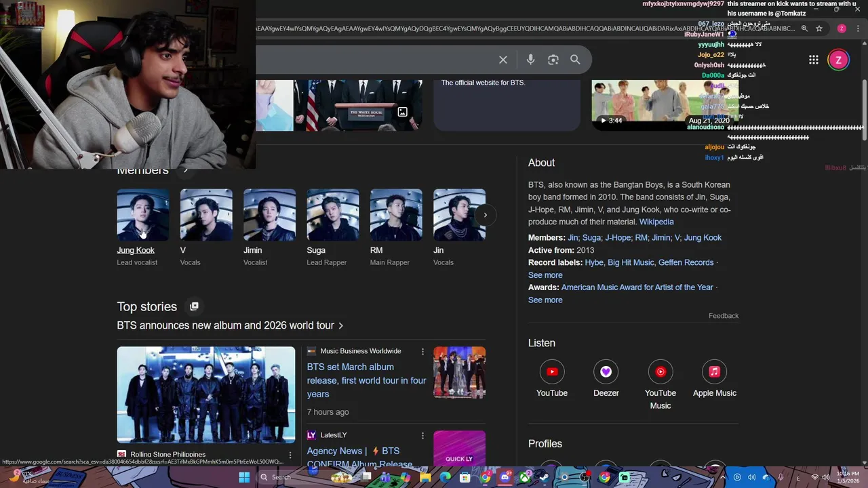
Task: Select the Jimin member card photo
Action: [269, 215]
